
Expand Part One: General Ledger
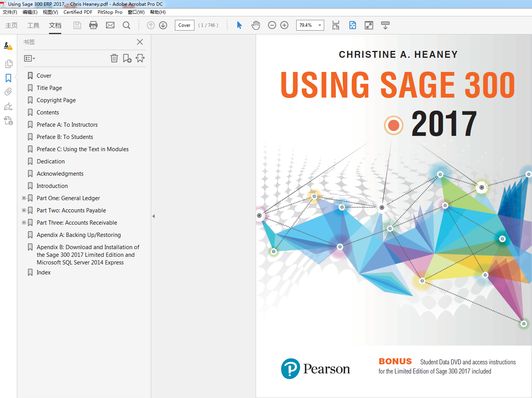pyautogui.click(x=24, y=198)
